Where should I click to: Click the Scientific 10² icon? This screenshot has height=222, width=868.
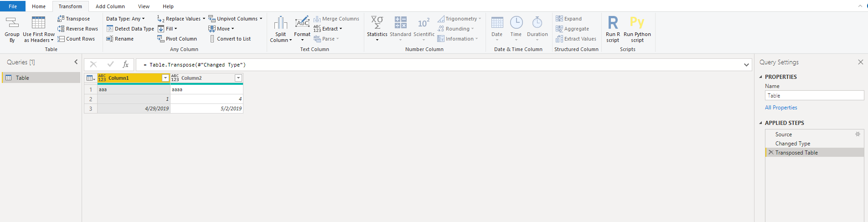pos(424,23)
